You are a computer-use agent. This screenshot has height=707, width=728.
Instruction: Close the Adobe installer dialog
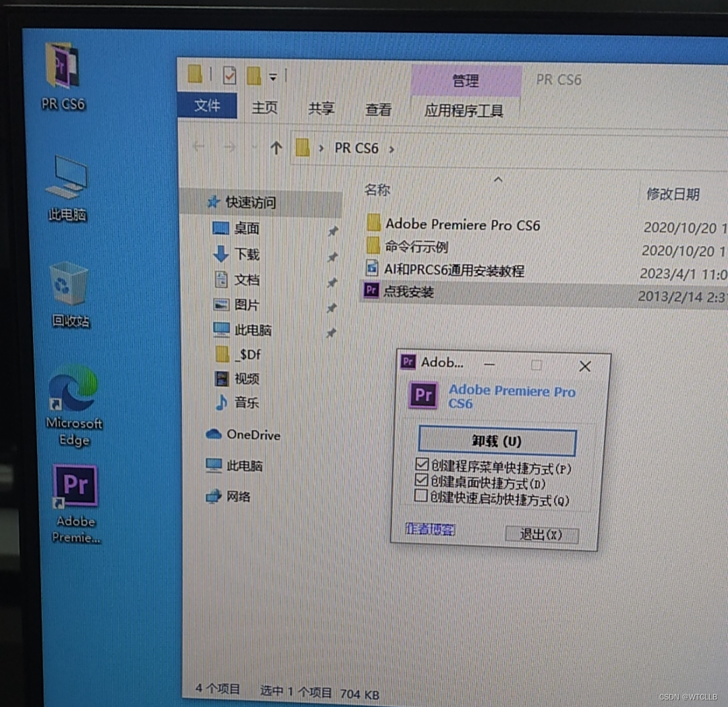(585, 367)
